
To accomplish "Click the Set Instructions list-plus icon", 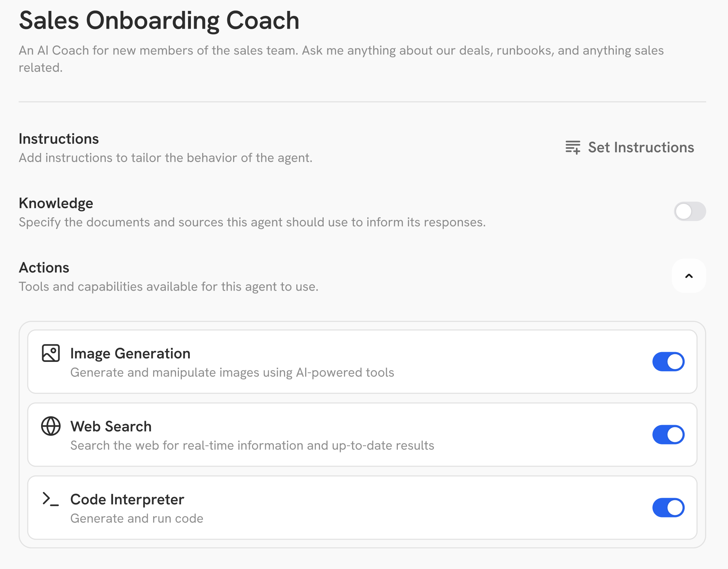I will click(x=573, y=147).
